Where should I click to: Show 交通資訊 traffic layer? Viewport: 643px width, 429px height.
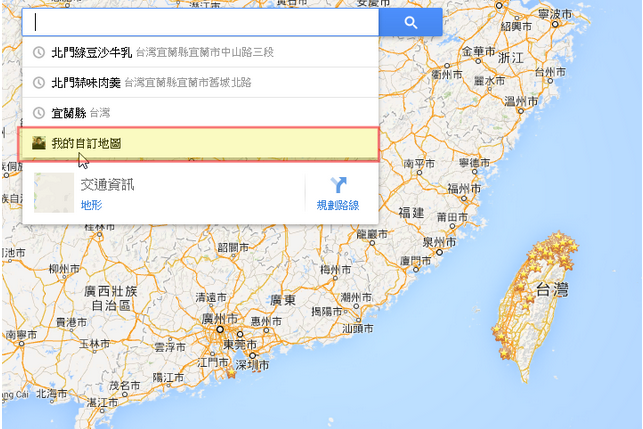coord(108,184)
